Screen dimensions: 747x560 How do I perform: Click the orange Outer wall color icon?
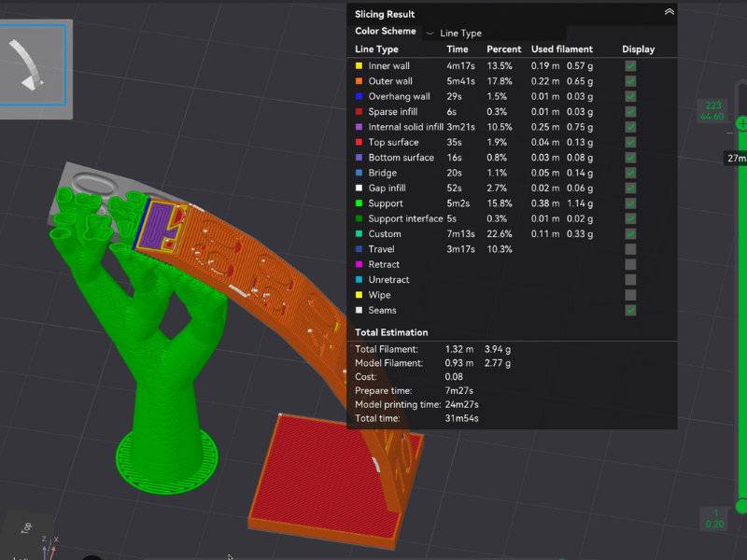tap(359, 81)
